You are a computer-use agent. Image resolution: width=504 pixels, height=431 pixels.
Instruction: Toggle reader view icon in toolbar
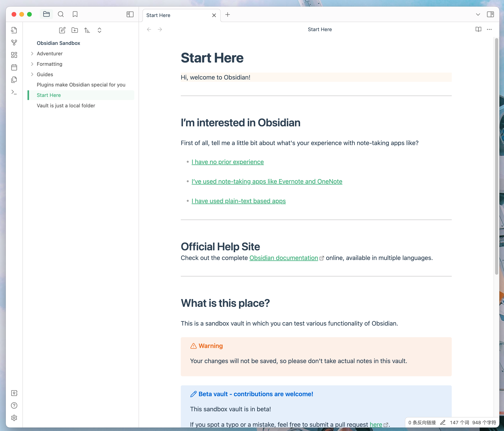pos(478,29)
